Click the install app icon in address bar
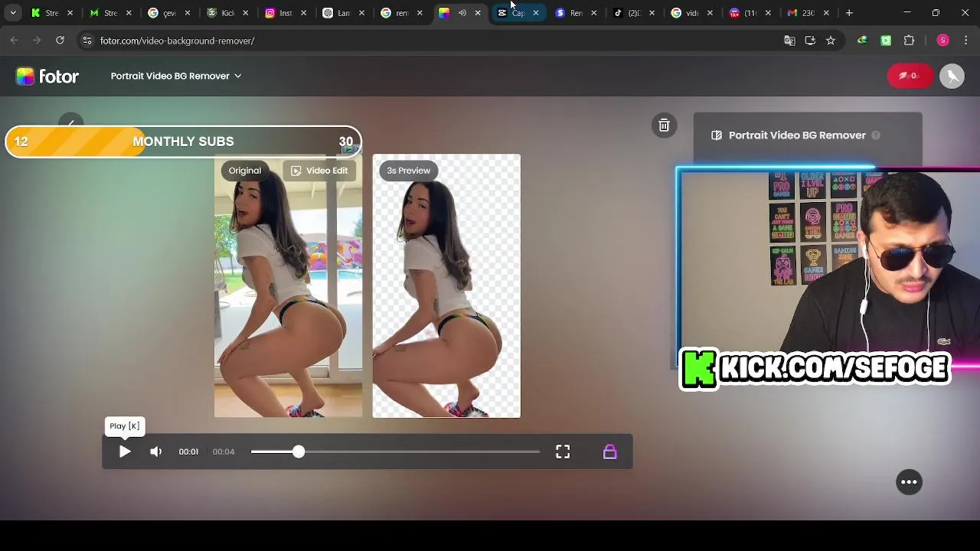Viewport: 980px width, 551px height. point(810,41)
